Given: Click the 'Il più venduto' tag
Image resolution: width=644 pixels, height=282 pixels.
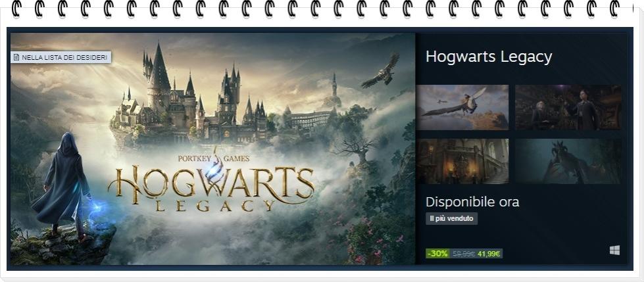Looking at the screenshot, I should [x=451, y=219].
